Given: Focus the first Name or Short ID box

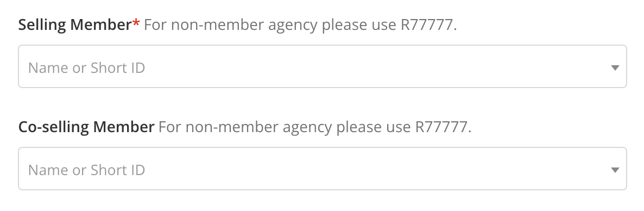Looking at the screenshot, I should click(323, 66).
